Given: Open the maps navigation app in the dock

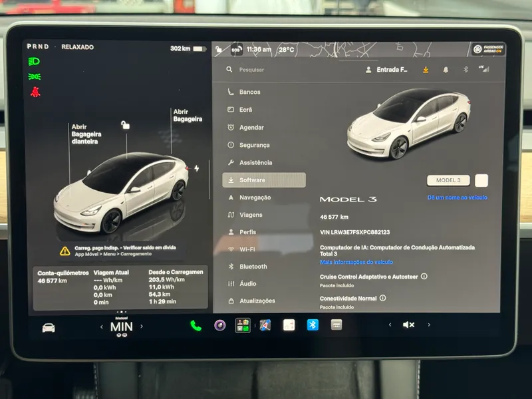Looking at the screenshot, I should [x=265, y=325].
